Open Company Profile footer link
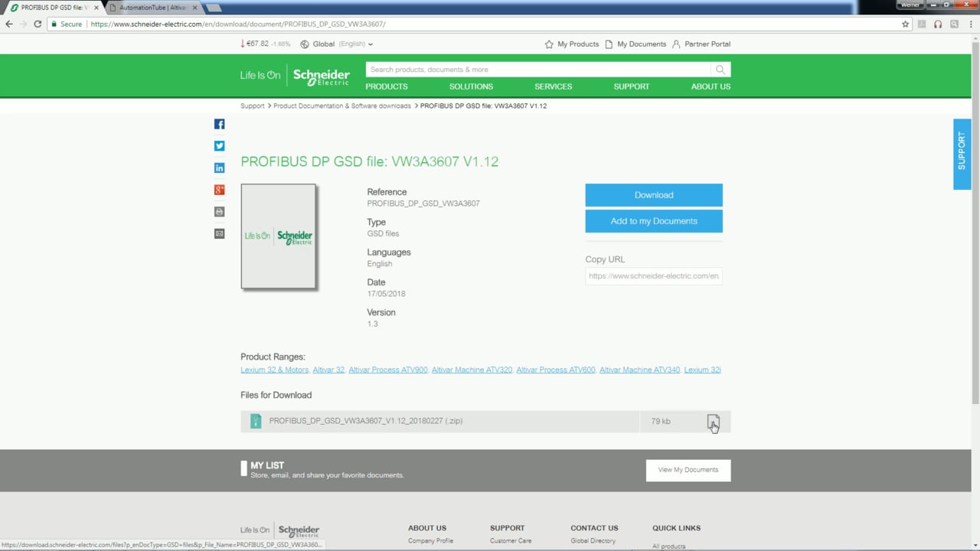This screenshot has width=980, height=551. coord(430,541)
